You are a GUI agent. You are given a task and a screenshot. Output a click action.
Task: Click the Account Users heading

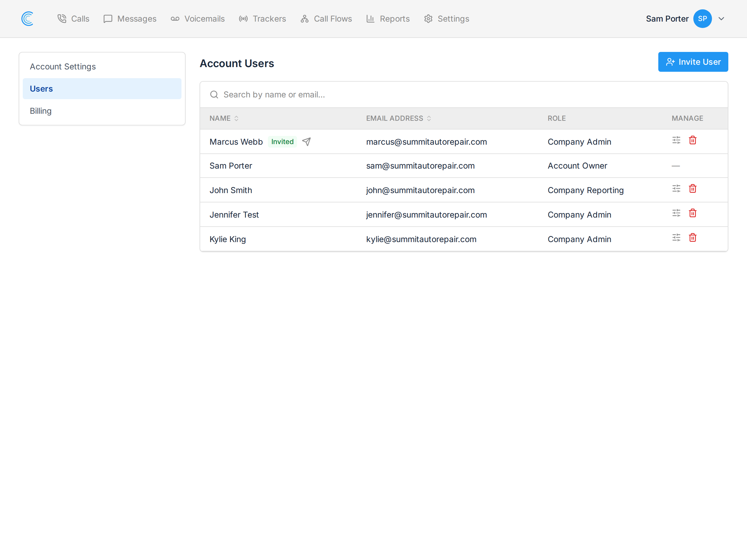click(x=237, y=64)
